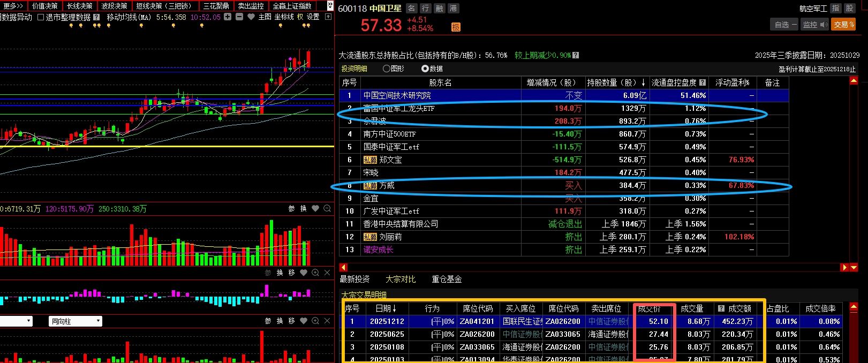Viewport: 868px width, 363px height.
Task: Select the 图形 radio button
Action: pos(387,69)
